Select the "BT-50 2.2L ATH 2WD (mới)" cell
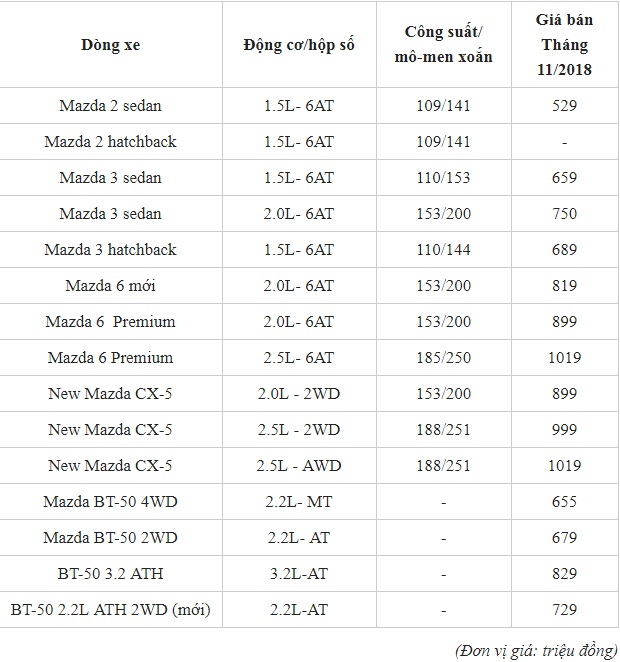This screenshot has height=662, width=620. click(x=110, y=609)
